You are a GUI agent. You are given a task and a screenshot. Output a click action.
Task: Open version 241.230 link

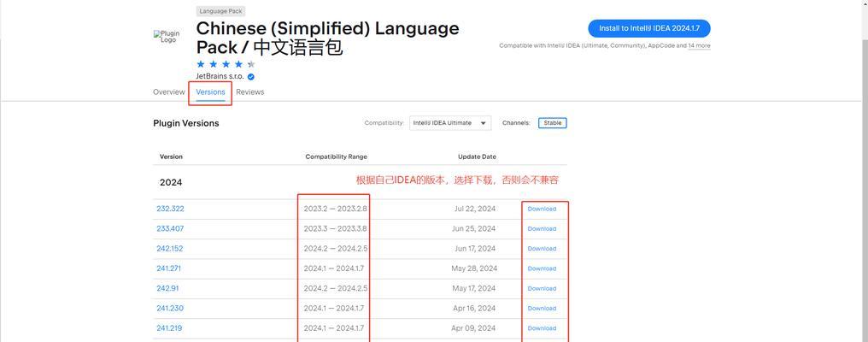(170, 308)
